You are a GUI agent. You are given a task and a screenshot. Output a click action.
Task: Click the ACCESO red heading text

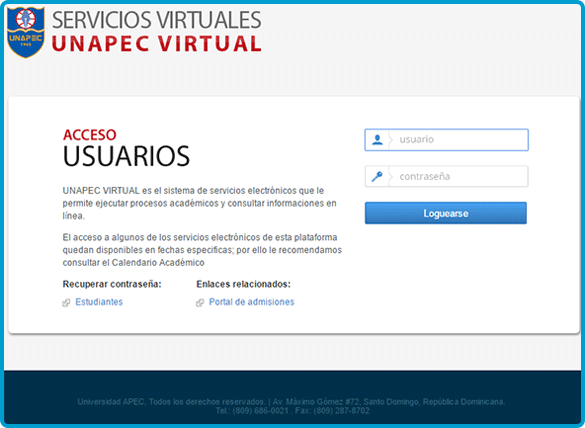point(90,135)
